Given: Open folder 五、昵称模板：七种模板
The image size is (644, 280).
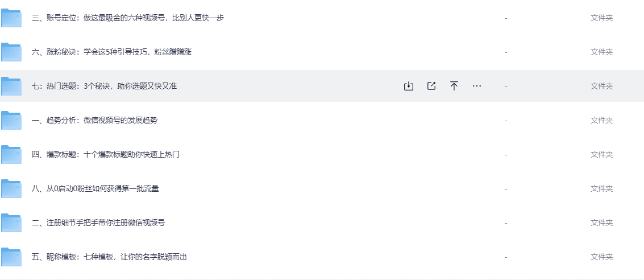Looking at the screenshot, I should tap(110, 257).
